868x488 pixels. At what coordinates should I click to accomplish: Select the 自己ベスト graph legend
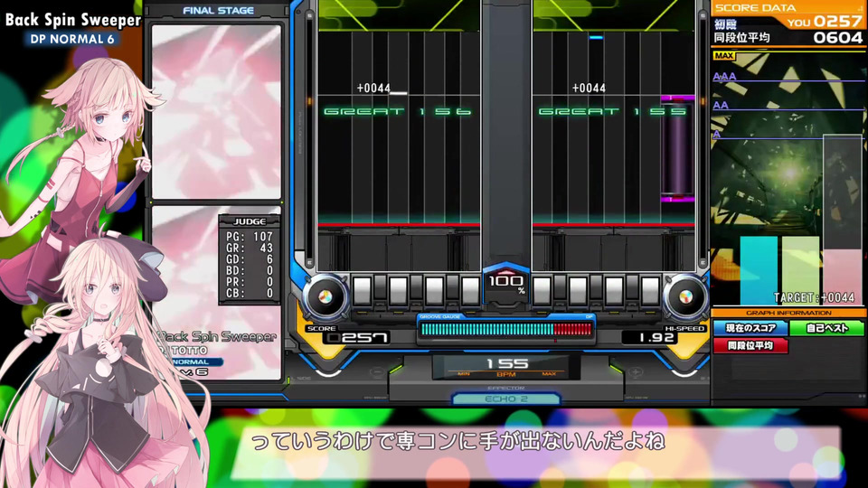827,328
